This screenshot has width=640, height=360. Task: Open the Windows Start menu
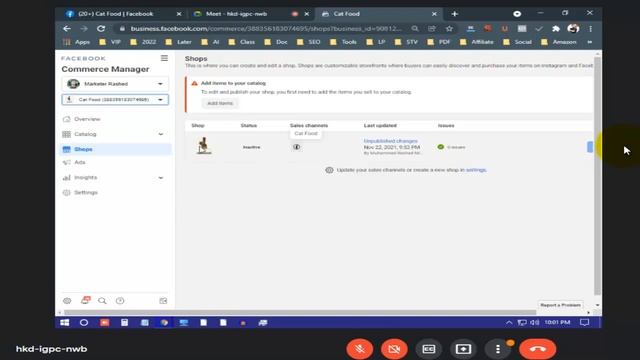[x=64, y=322]
